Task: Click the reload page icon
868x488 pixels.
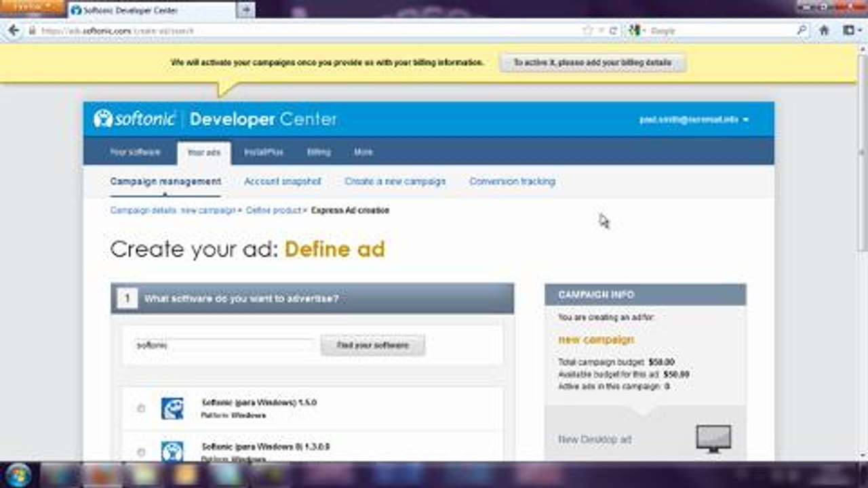Action: click(614, 30)
